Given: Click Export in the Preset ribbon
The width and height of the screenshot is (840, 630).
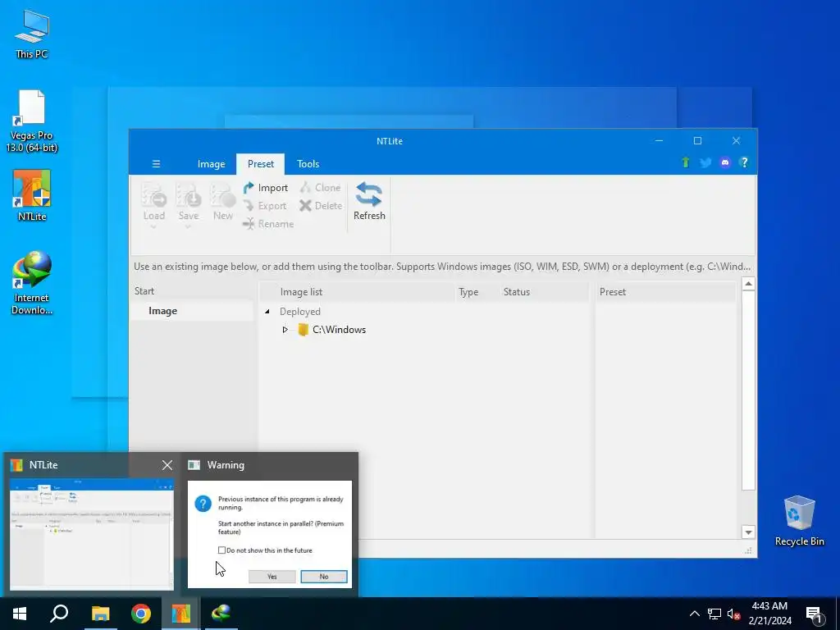Looking at the screenshot, I should click(x=265, y=206).
